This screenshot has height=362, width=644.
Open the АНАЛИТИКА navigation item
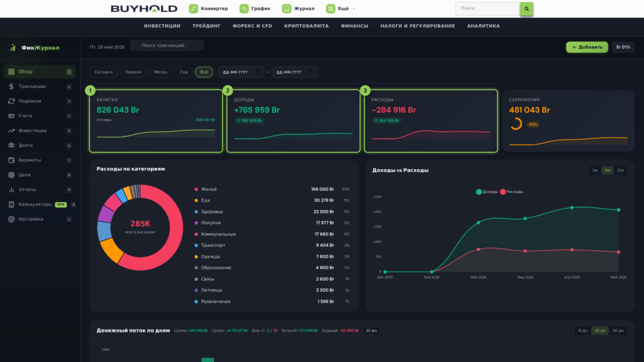(484, 26)
